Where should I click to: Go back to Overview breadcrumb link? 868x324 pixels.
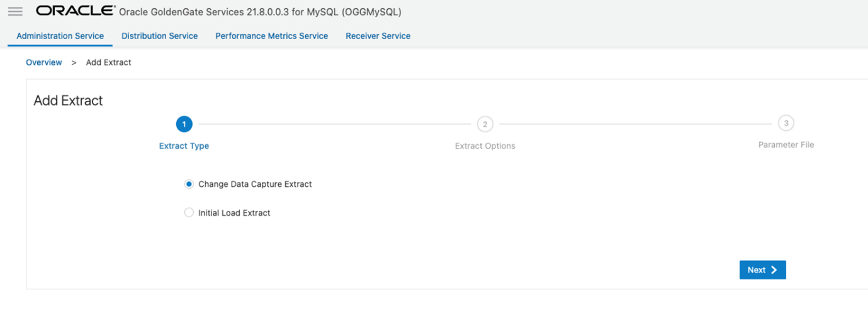[x=44, y=62]
